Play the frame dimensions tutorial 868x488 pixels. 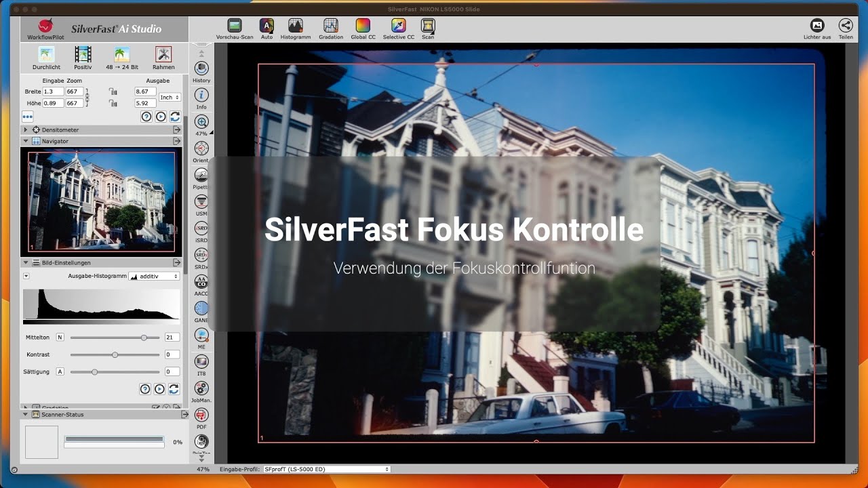[x=161, y=117]
